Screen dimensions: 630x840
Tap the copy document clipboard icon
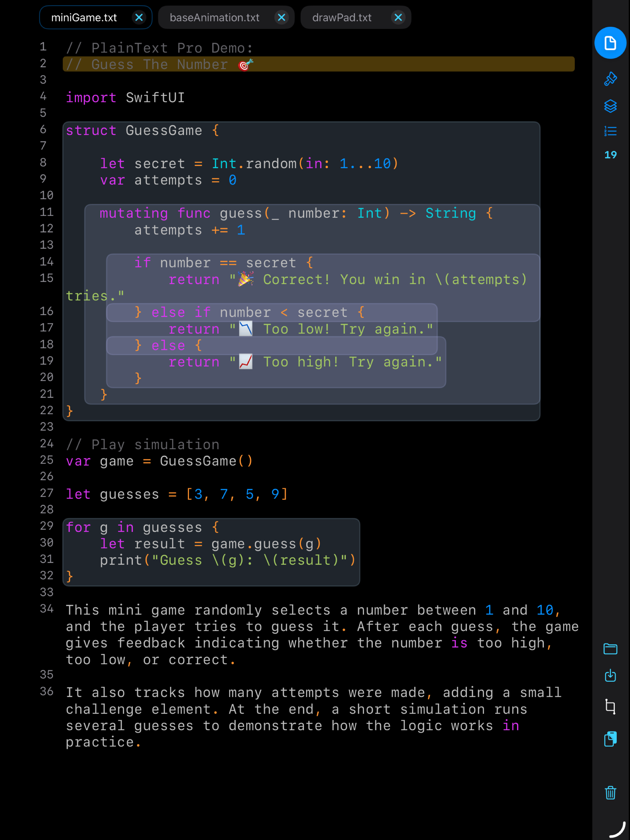click(610, 739)
